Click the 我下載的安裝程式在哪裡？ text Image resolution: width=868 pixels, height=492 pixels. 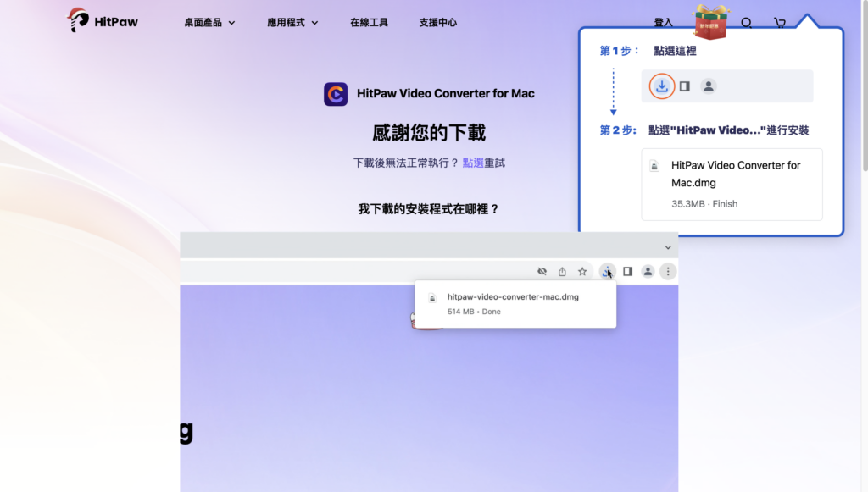coord(429,209)
